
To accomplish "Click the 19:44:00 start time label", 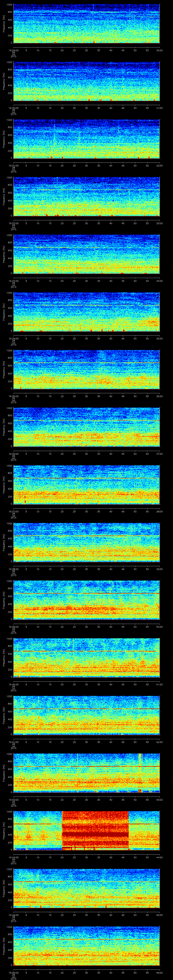I will (x=13, y=915).
